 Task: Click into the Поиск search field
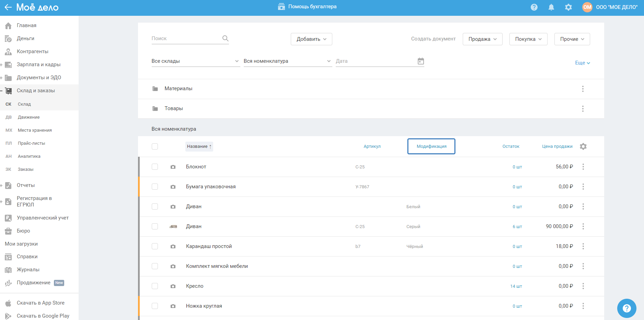[x=185, y=38]
